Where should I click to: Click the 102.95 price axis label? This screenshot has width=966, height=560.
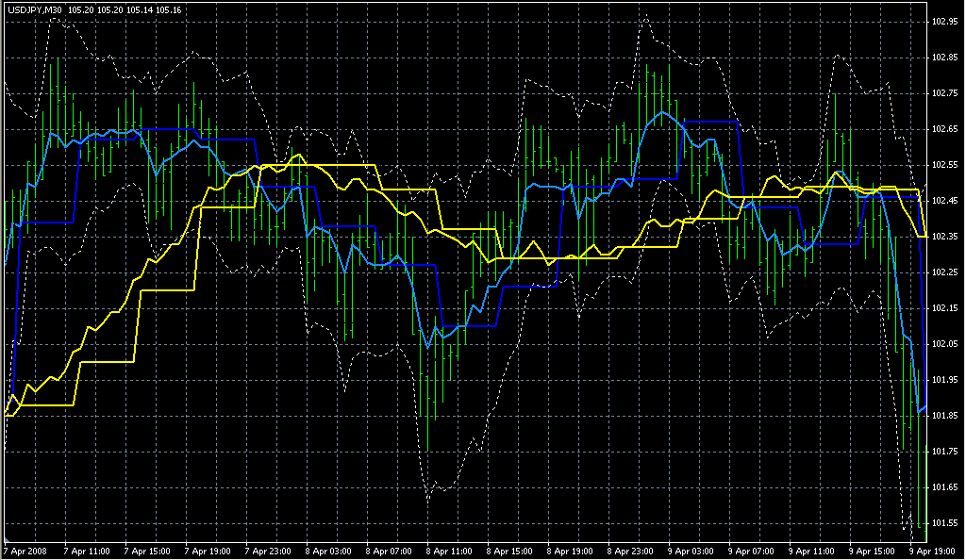click(x=944, y=21)
